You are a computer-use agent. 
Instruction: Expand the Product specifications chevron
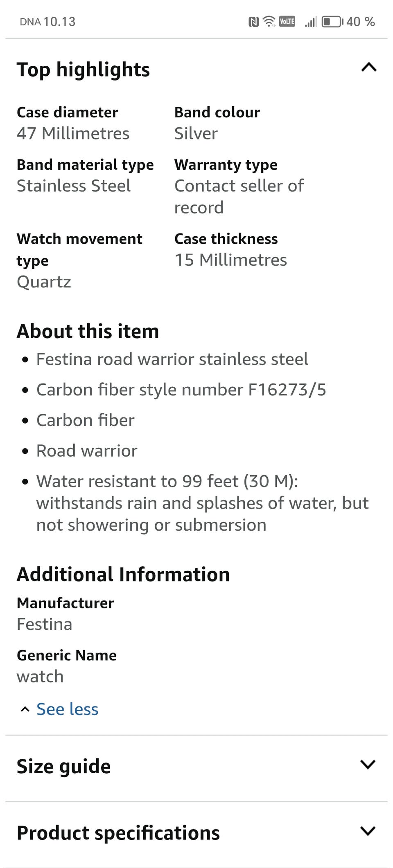point(368,830)
